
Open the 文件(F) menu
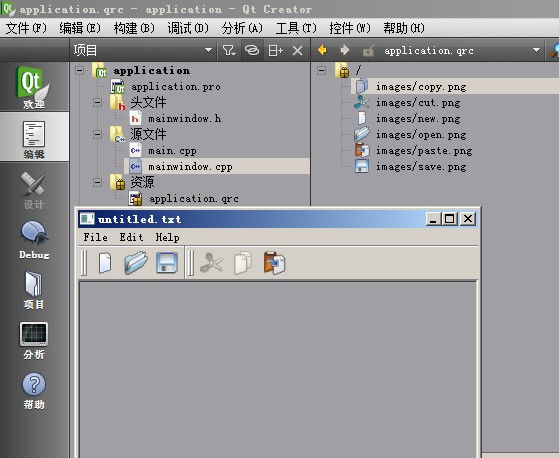[x=26, y=28]
